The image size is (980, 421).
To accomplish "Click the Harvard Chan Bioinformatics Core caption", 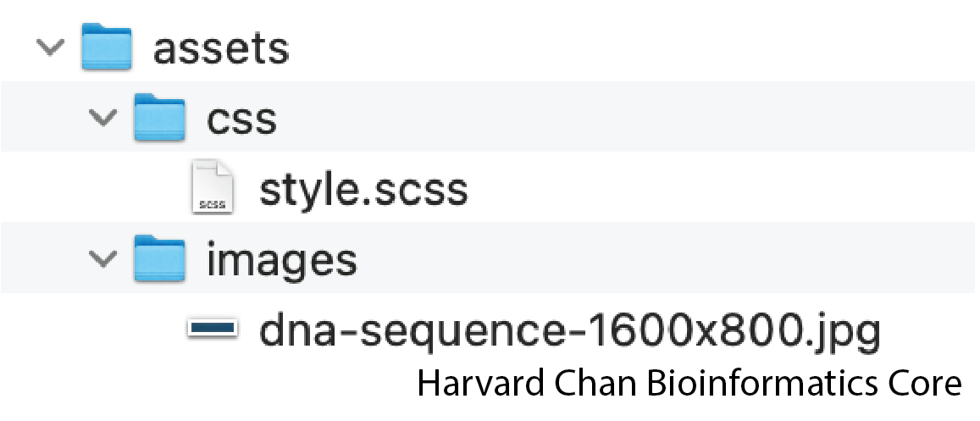I will click(x=689, y=383).
